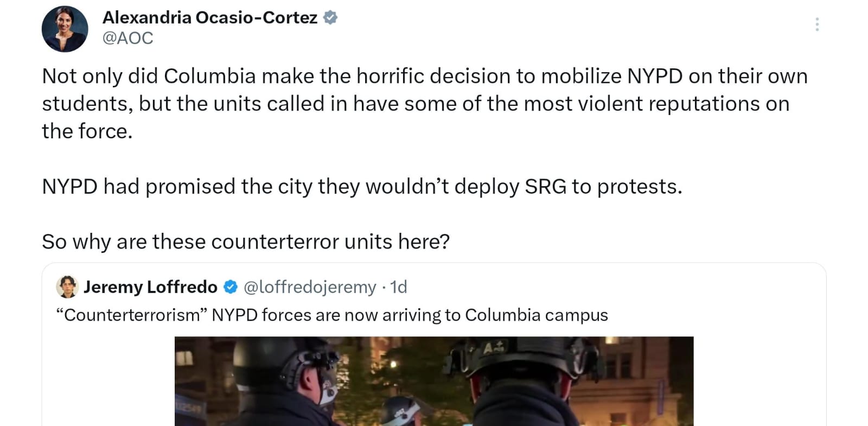The width and height of the screenshot is (868, 426).
Task: Click the blue verified badge beside Jeremy Loffredo
Action: click(231, 287)
